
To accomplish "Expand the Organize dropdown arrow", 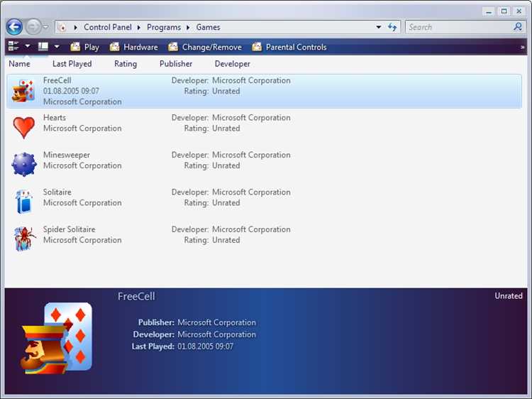I will (28, 46).
